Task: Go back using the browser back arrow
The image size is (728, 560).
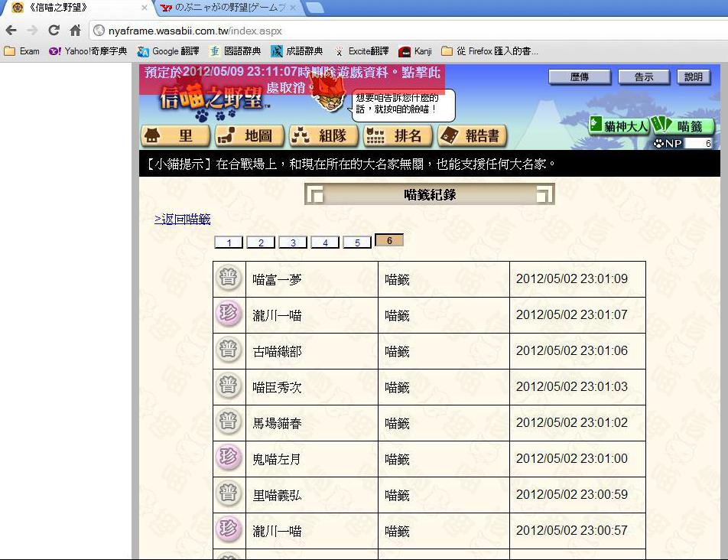Action: pos(11,31)
